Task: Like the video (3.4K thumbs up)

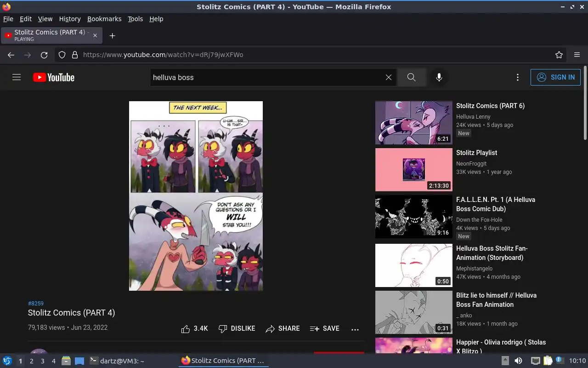Action: [195, 328]
